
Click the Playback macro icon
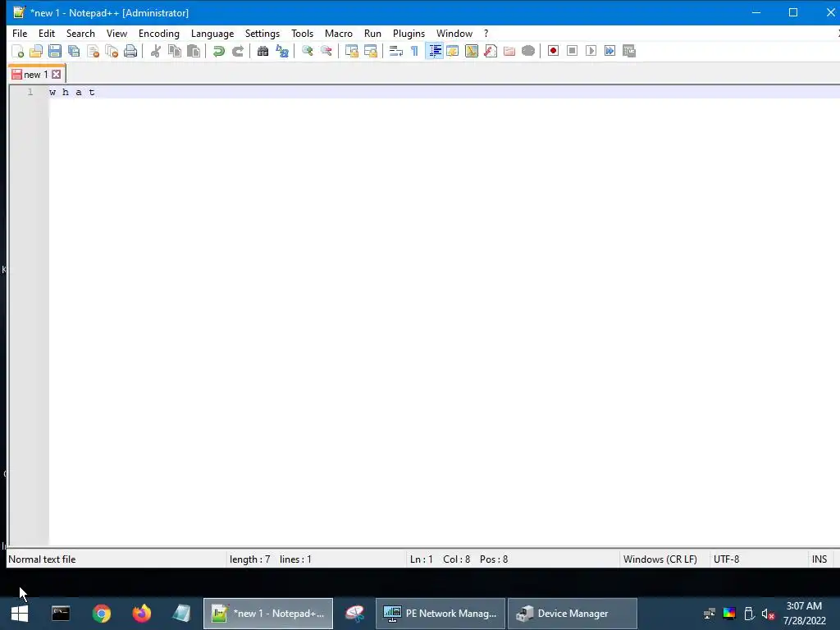point(591,52)
